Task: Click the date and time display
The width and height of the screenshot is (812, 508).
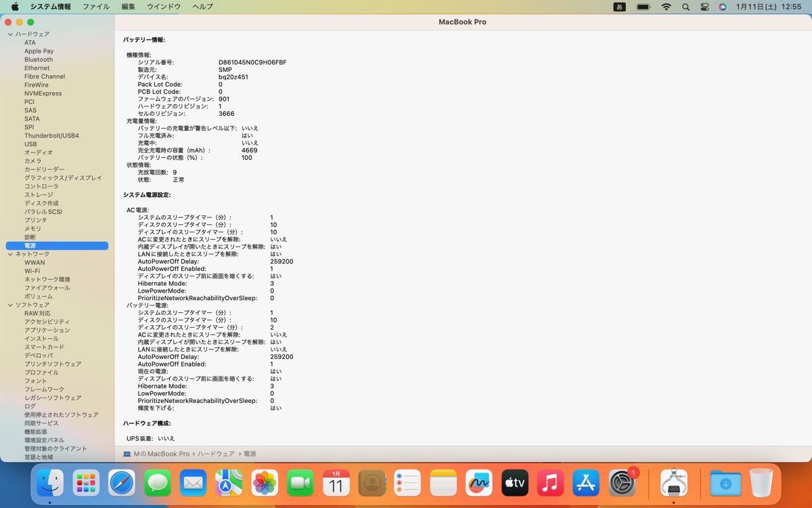Action: 769,7
